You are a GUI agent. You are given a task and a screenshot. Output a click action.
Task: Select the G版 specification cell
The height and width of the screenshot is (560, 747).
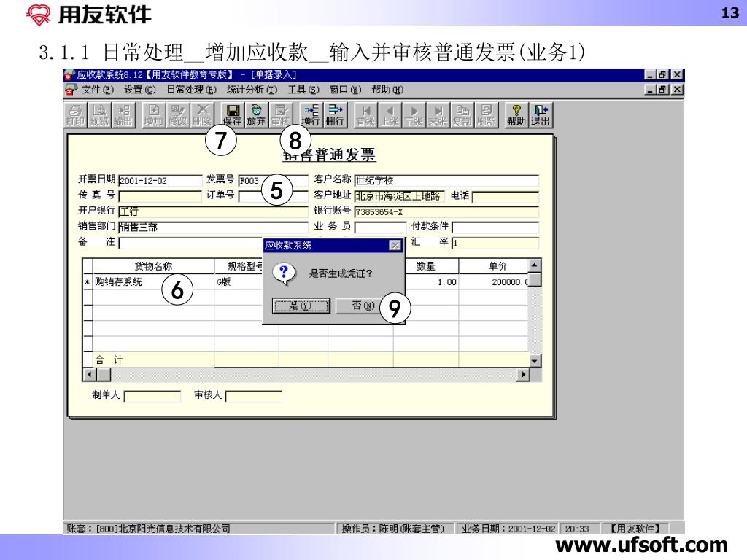point(239,282)
